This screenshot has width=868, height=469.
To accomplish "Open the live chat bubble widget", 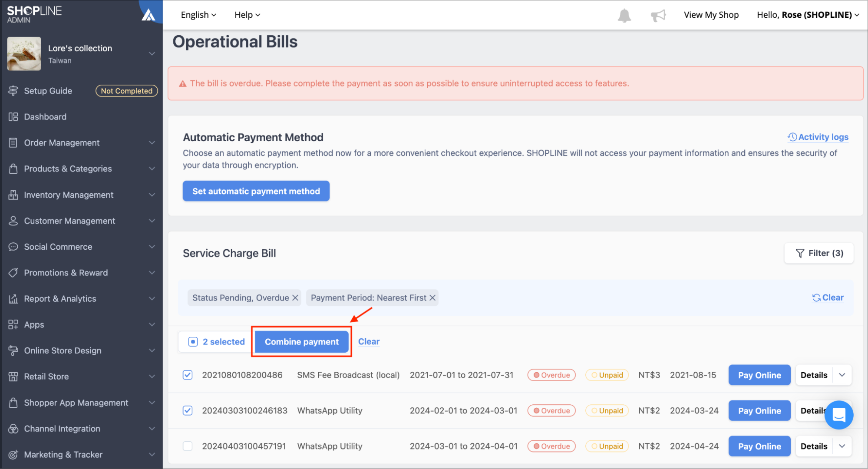I will point(838,415).
